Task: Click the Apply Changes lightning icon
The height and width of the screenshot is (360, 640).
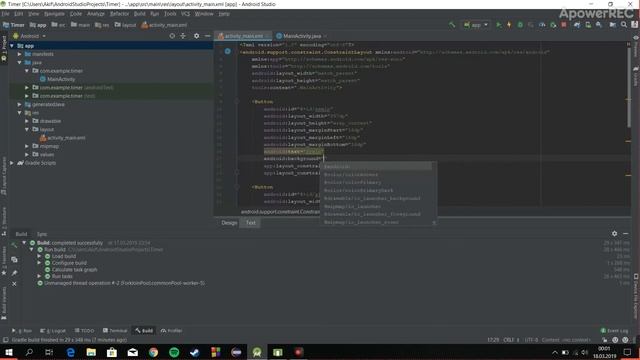Action: pos(509,25)
